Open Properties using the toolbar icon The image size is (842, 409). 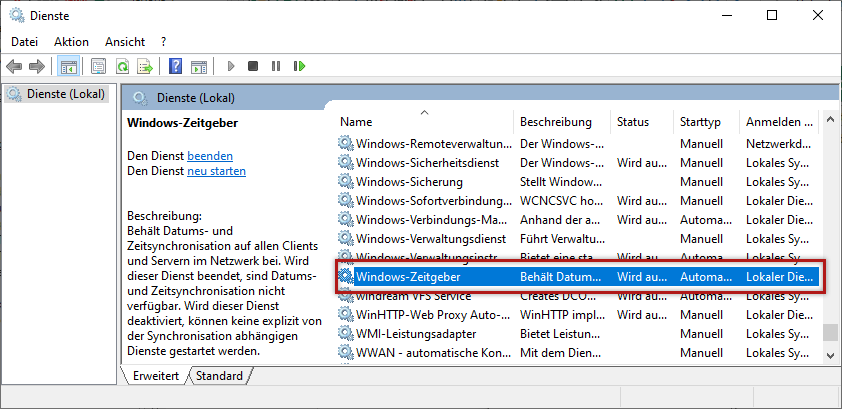tap(98, 66)
